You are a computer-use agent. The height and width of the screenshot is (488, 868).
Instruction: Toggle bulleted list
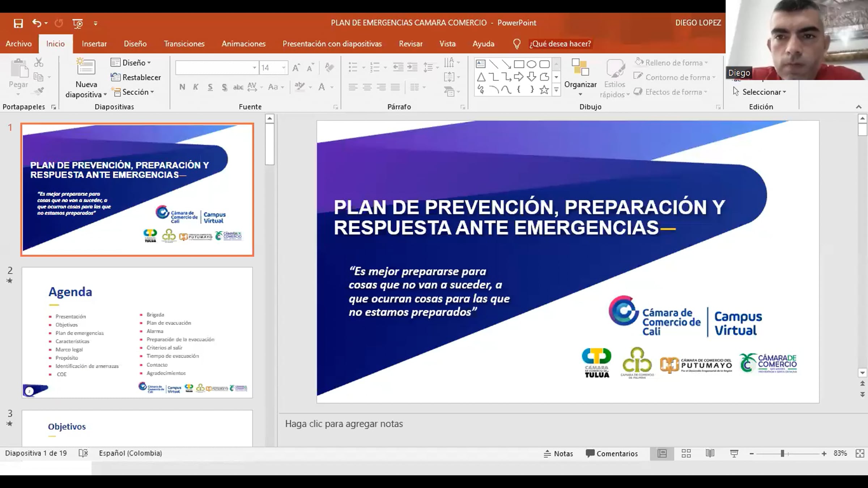click(x=353, y=67)
